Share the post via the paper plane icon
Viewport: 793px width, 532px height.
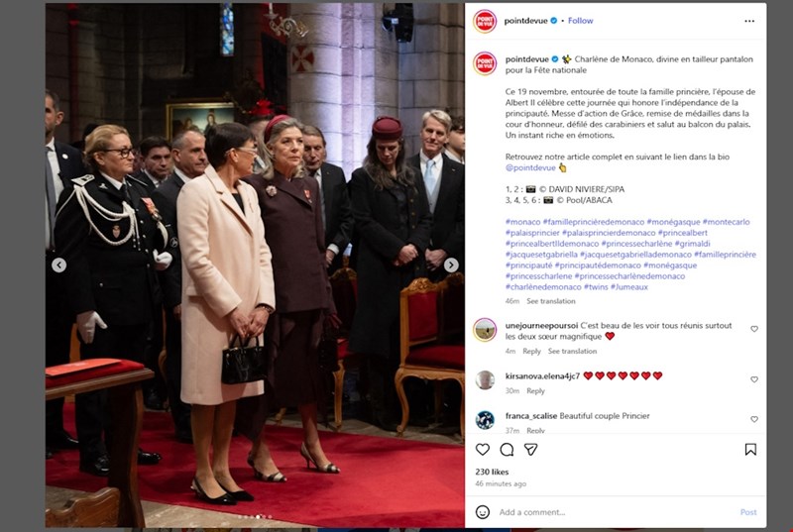point(530,449)
